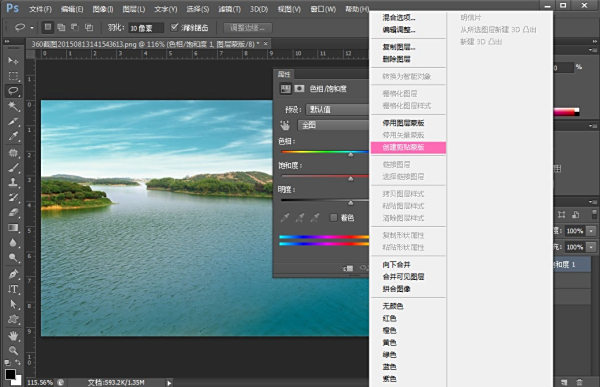Image resolution: width=600 pixels, height=387 pixels.
Task: Open the Lasso tool preset picker arrow
Action: (x=32, y=28)
